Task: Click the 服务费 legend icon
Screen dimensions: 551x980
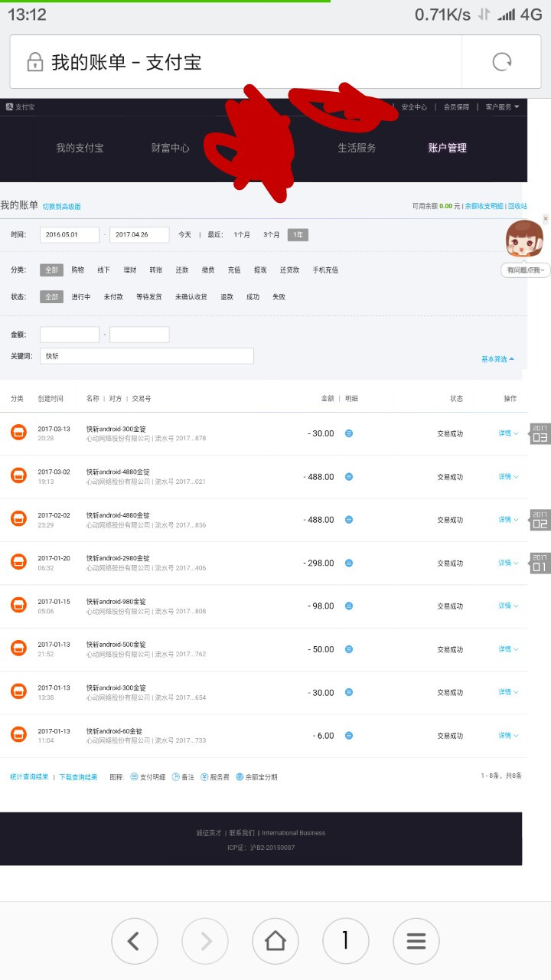Action: [x=204, y=776]
